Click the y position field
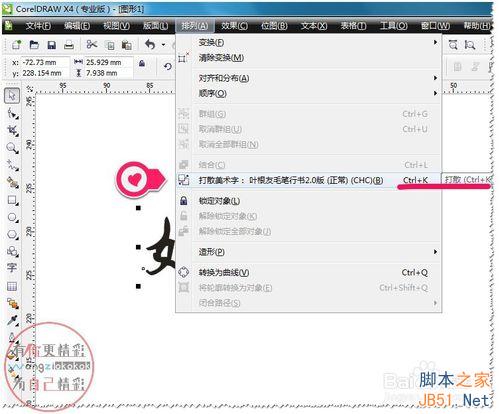Image resolution: width=500 pixels, height=414 pixels. (x=45, y=73)
